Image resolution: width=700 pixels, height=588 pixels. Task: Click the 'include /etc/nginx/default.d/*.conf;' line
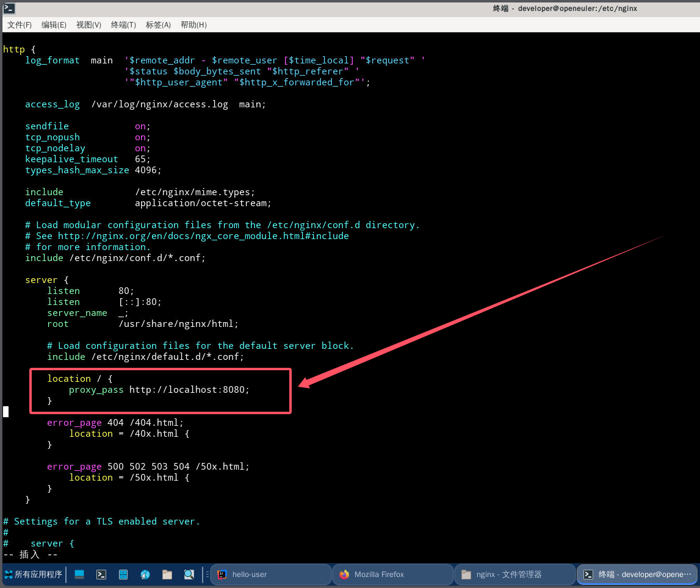145,357
